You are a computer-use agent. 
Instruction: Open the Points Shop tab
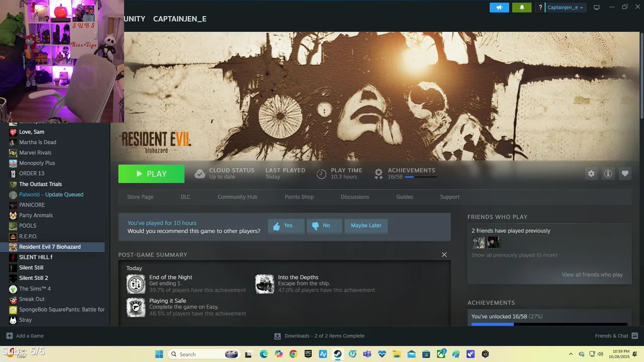(299, 197)
